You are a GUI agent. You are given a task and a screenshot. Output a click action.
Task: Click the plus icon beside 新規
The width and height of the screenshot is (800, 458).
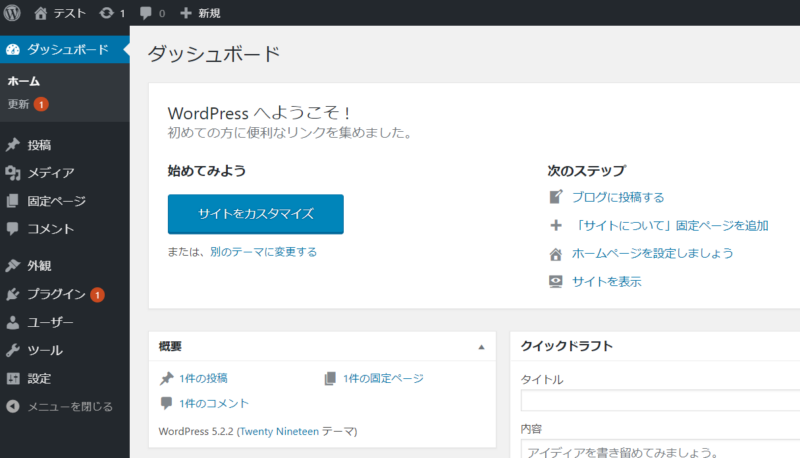coord(186,13)
